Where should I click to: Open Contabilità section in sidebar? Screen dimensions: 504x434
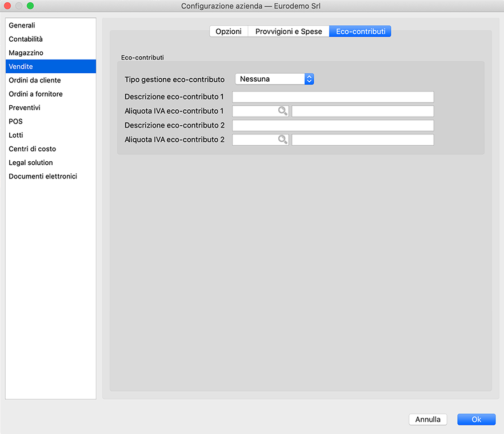pos(26,39)
